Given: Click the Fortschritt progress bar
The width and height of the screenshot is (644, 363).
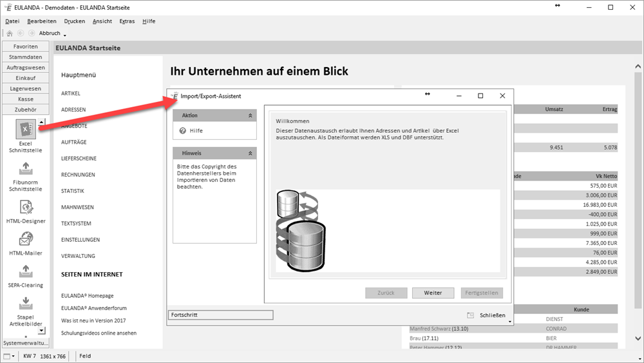Looking at the screenshot, I should (220, 315).
